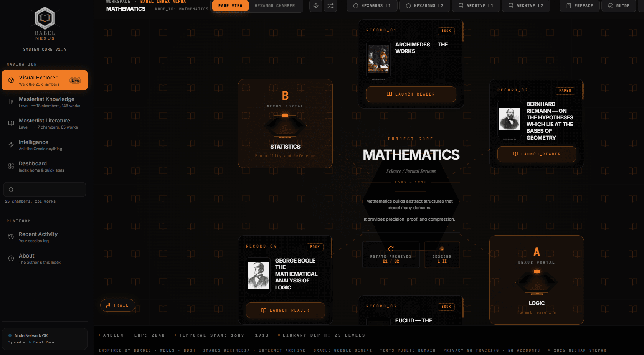Click the Descend L_II icon

[x=442, y=249]
